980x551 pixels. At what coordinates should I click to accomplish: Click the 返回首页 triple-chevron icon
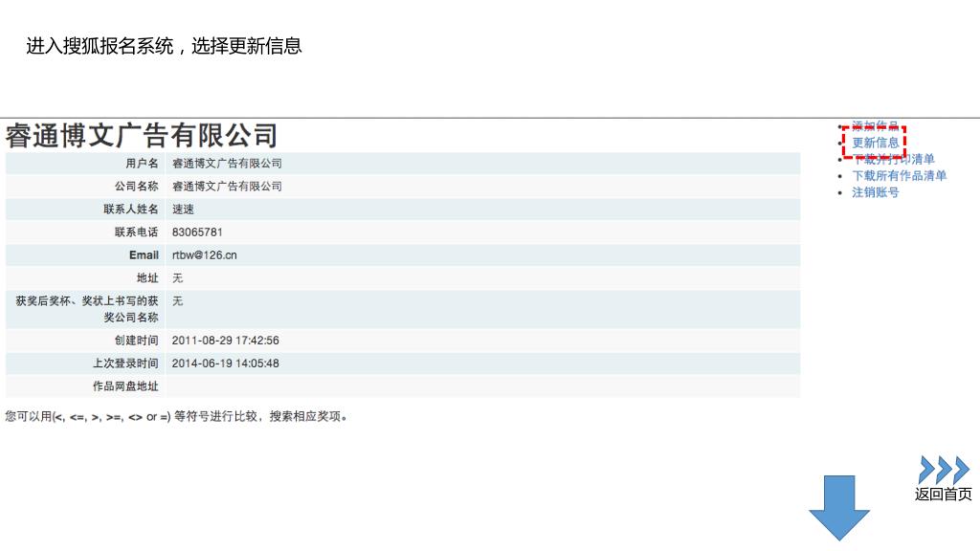tap(944, 470)
